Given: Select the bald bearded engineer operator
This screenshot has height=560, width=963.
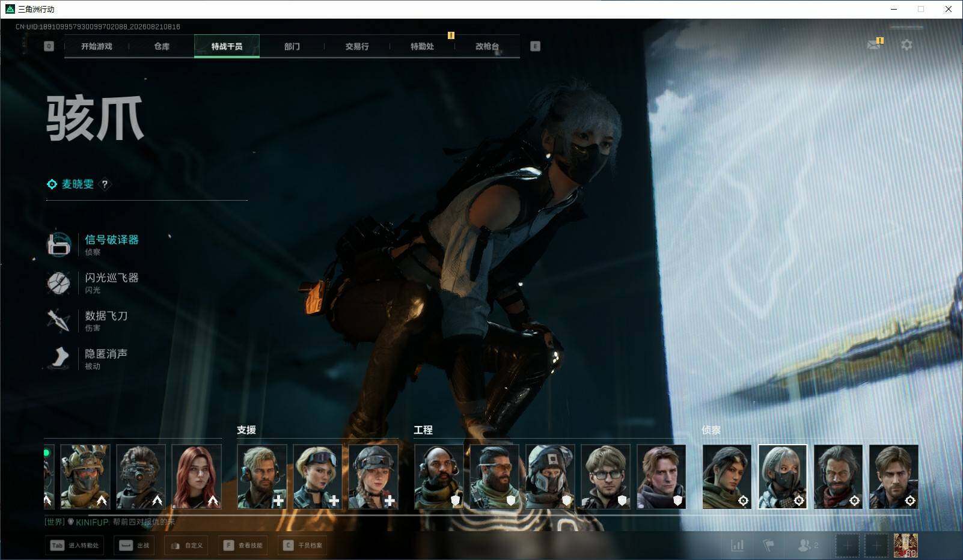Looking at the screenshot, I should (x=439, y=476).
